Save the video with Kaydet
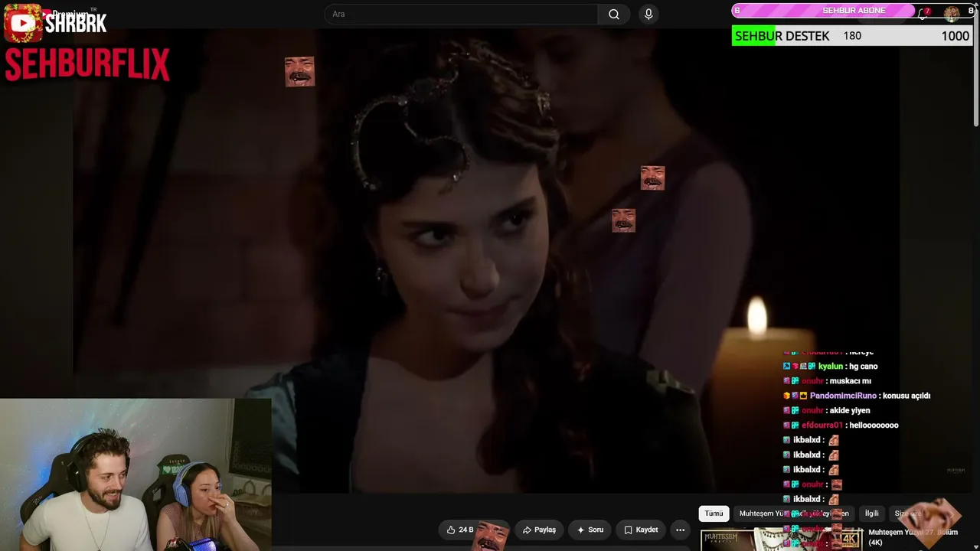Image resolution: width=980 pixels, height=551 pixels. (x=641, y=530)
